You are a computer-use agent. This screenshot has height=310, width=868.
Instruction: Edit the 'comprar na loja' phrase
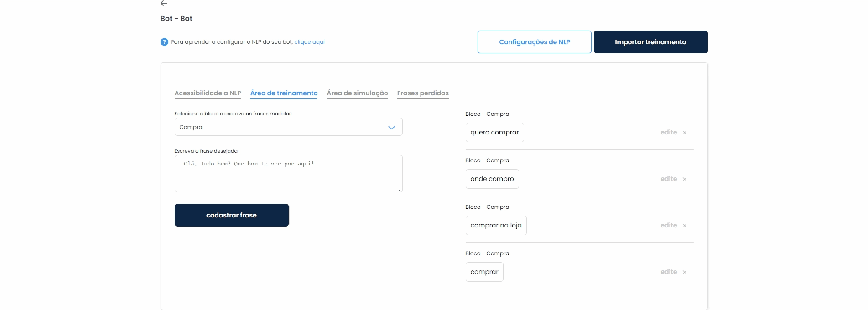tap(668, 225)
